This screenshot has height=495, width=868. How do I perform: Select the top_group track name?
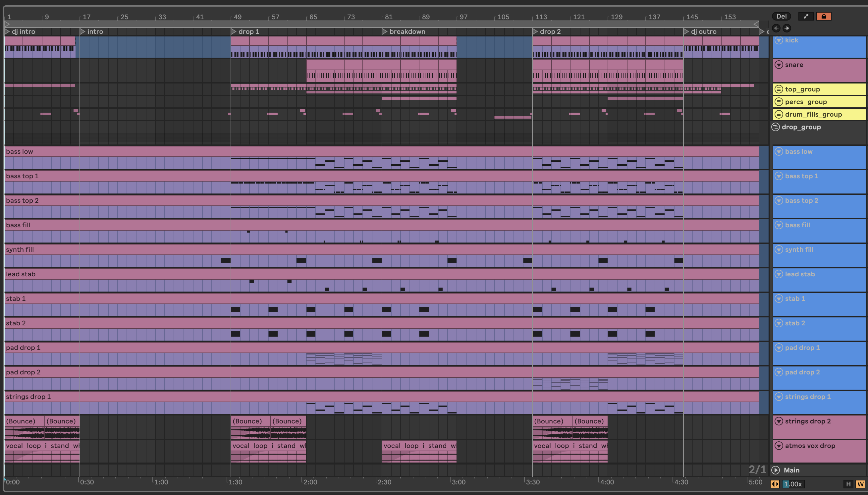(802, 89)
